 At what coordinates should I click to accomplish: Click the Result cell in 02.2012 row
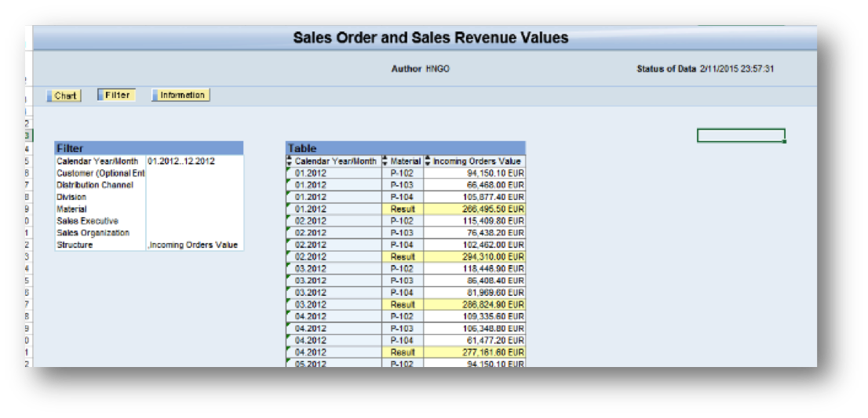403,257
